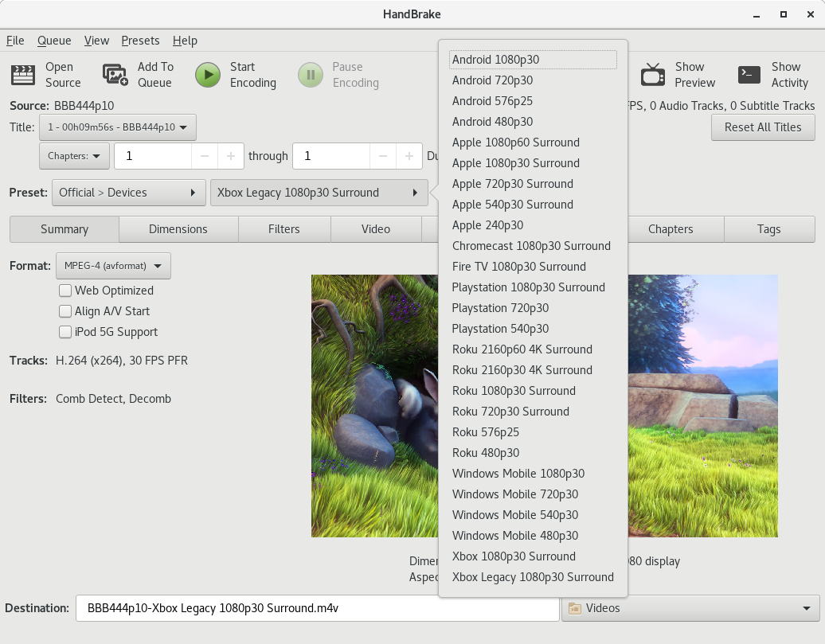
Task: Decrease the start chapter with minus
Action: pyautogui.click(x=205, y=156)
